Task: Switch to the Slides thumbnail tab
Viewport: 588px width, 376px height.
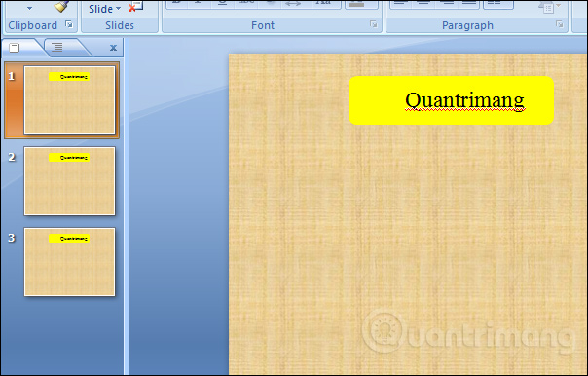Action: [15, 48]
